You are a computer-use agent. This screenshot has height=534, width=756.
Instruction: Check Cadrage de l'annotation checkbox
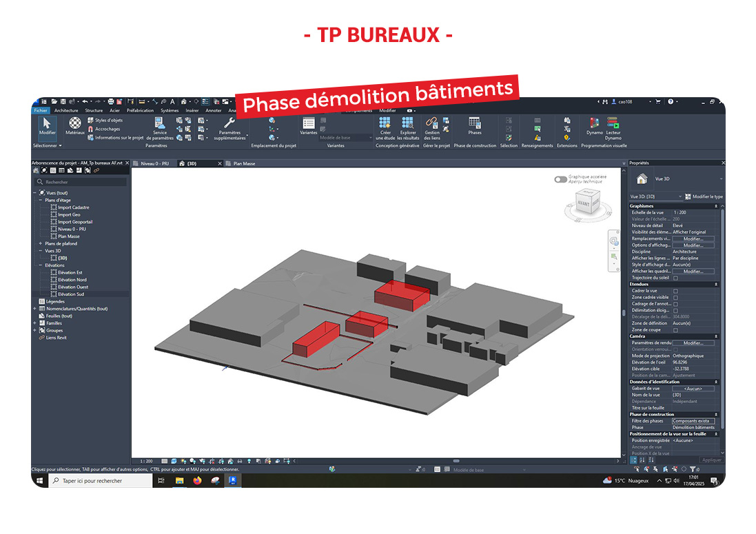point(675,304)
